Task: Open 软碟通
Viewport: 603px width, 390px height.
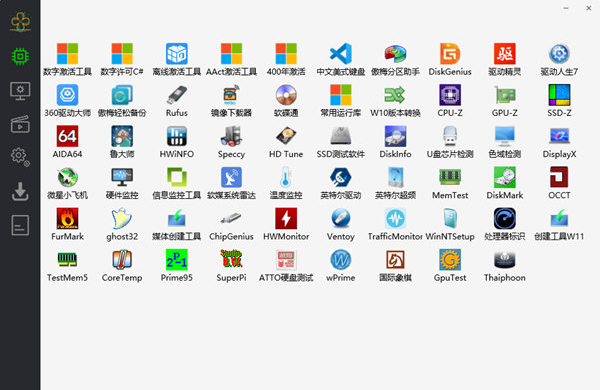Action: (286, 100)
